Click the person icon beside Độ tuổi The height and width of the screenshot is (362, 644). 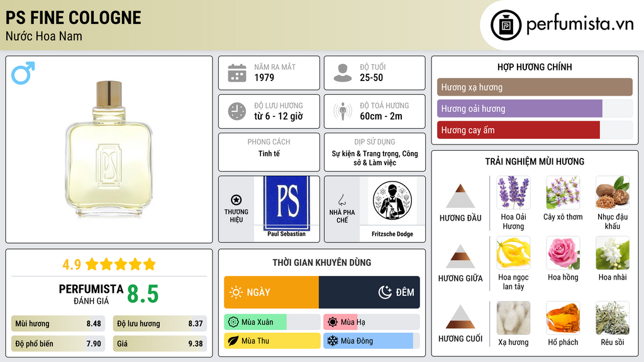(343, 73)
